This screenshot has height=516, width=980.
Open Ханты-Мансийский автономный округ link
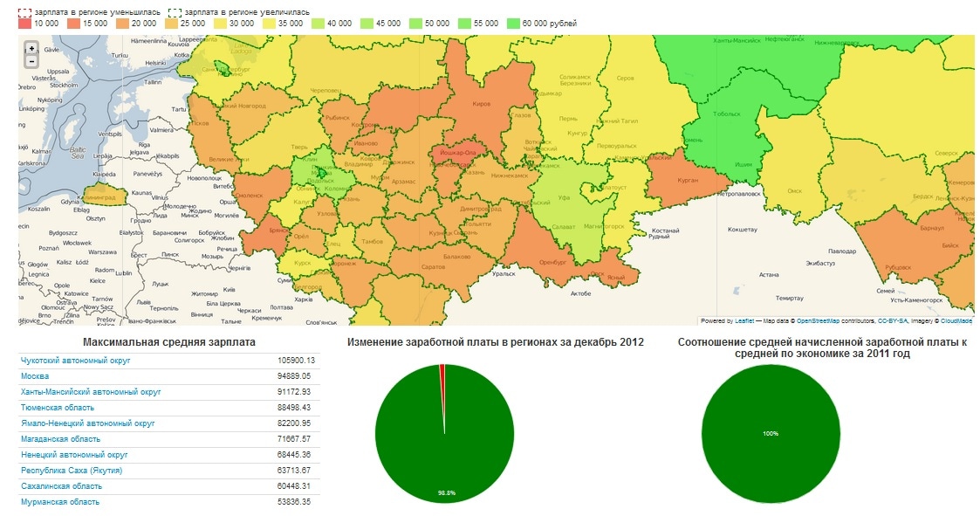pyautogui.click(x=91, y=392)
